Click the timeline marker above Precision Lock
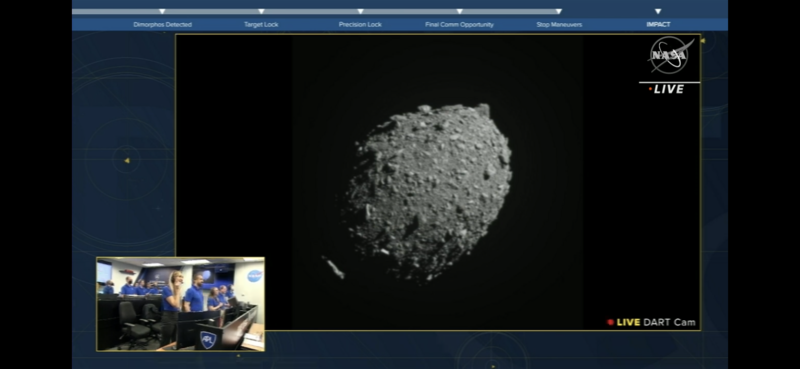 point(360,11)
